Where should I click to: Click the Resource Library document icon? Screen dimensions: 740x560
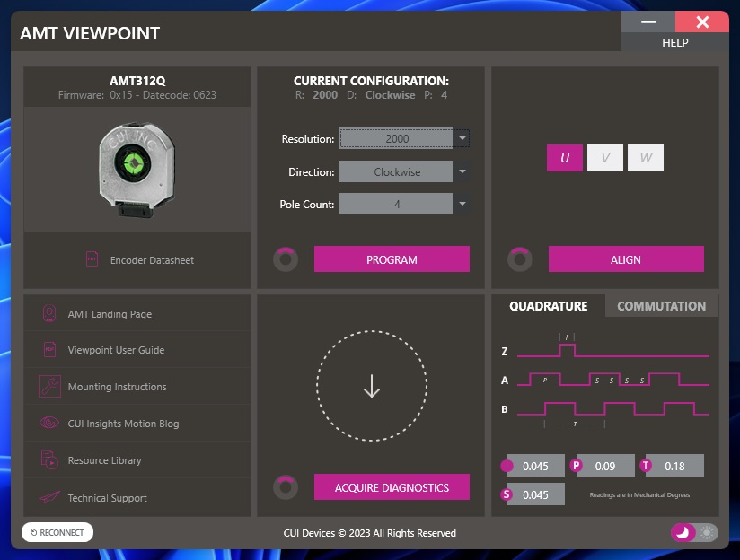(x=49, y=460)
